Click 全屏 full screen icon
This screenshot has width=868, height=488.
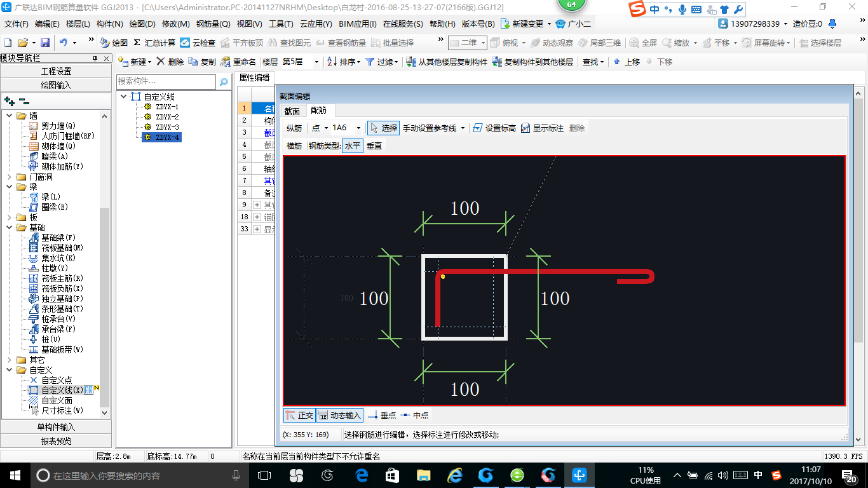(x=643, y=43)
